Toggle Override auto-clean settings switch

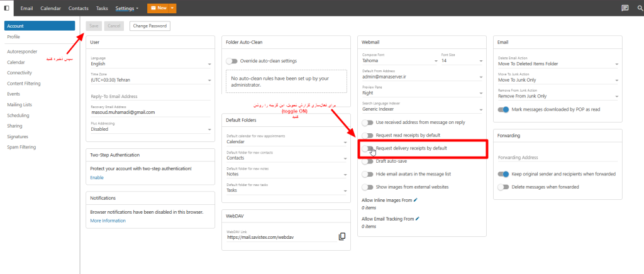pos(233,61)
